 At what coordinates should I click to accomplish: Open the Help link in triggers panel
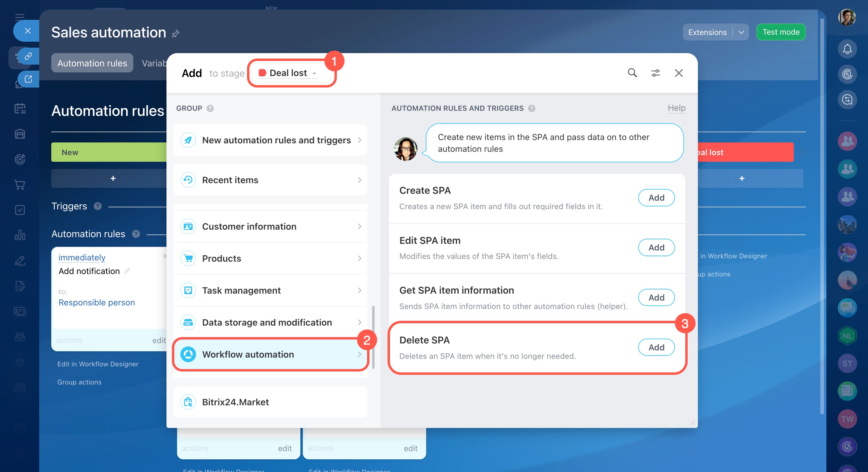point(676,108)
